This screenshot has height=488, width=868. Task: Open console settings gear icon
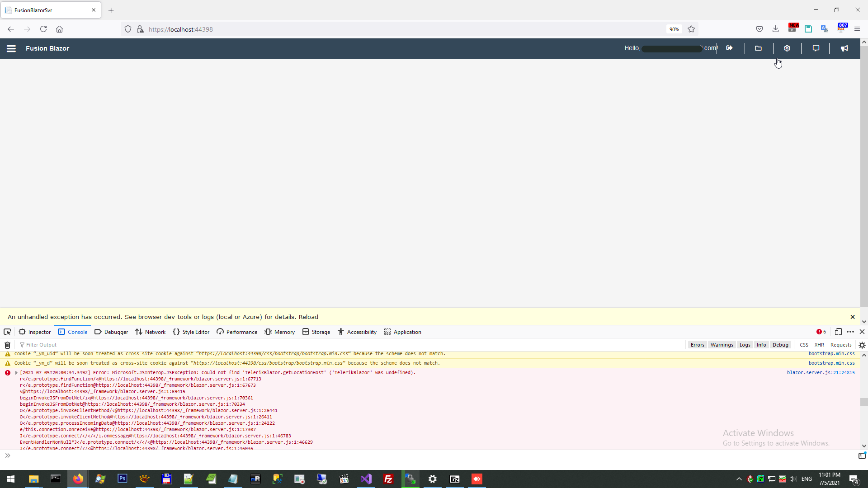tap(862, 345)
